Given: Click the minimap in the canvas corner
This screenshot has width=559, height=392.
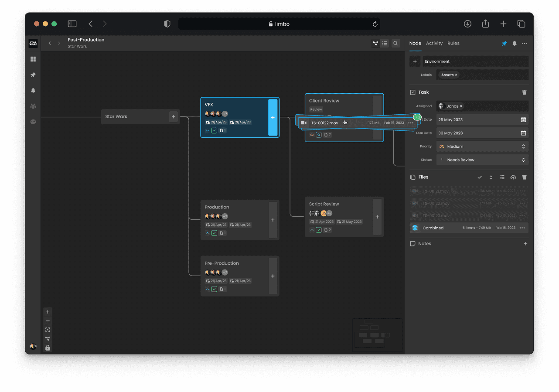Looking at the screenshot, I should (377, 335).
